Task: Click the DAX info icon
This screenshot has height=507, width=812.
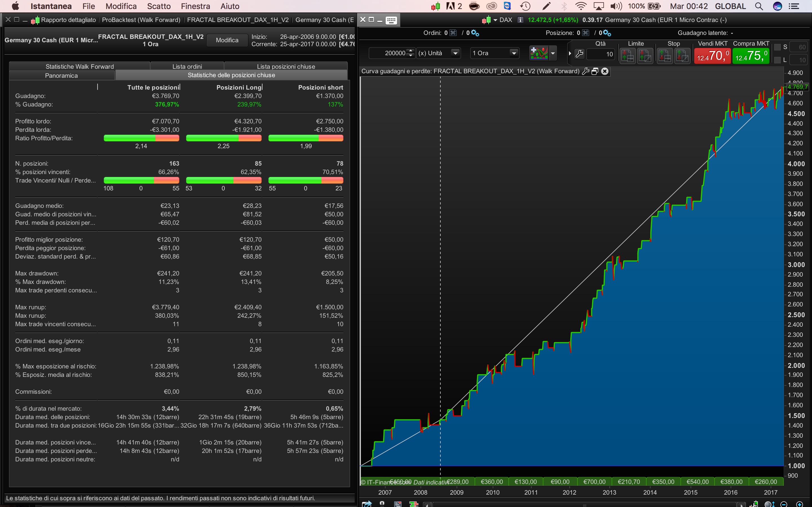Action: pyautogui.click(x=520, y=20)
